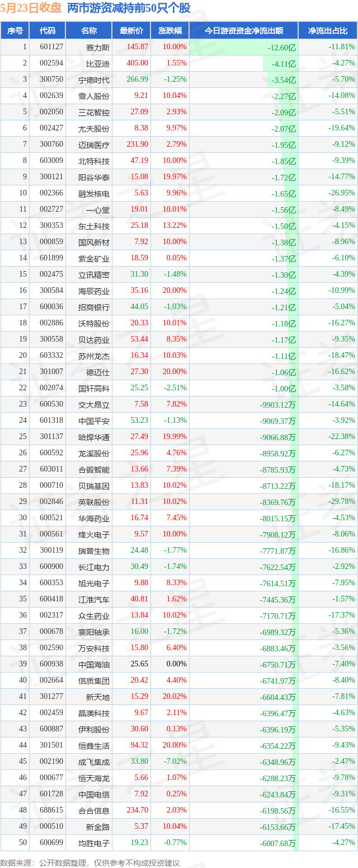The width and height of the screenshot is (358, 868).
Task: Select stock name 迈瑞医疗
Action: coord(94,144)
